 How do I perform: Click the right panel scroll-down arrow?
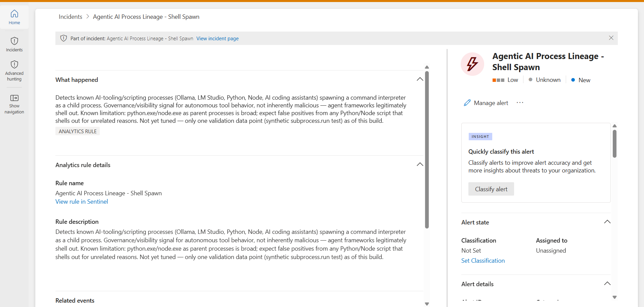click(x=614, y=297)
